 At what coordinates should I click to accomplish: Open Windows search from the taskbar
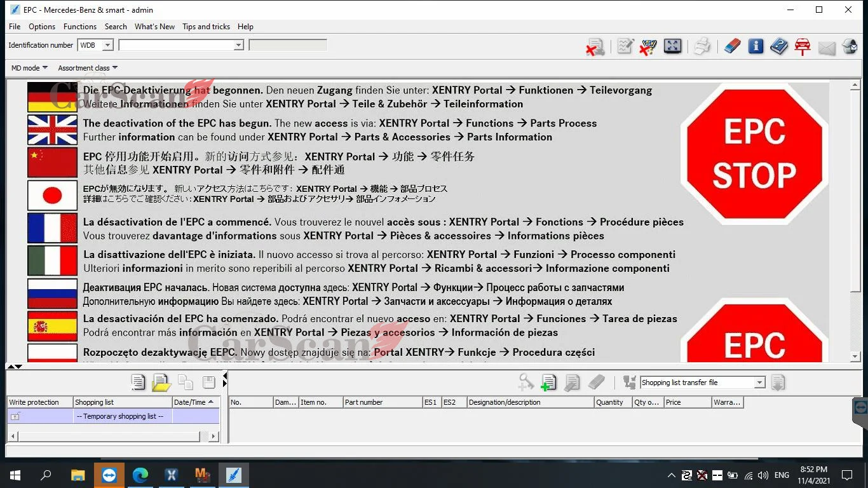tap(46, 475)
